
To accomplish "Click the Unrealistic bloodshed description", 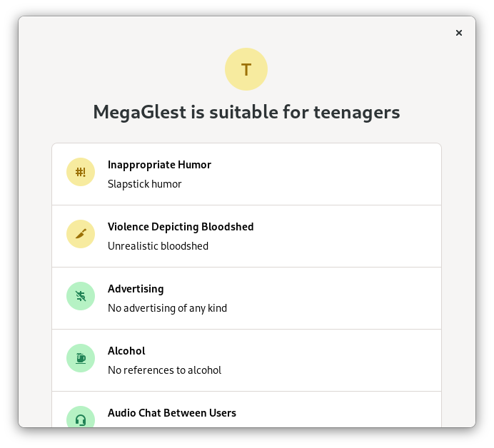I will 158,246.
